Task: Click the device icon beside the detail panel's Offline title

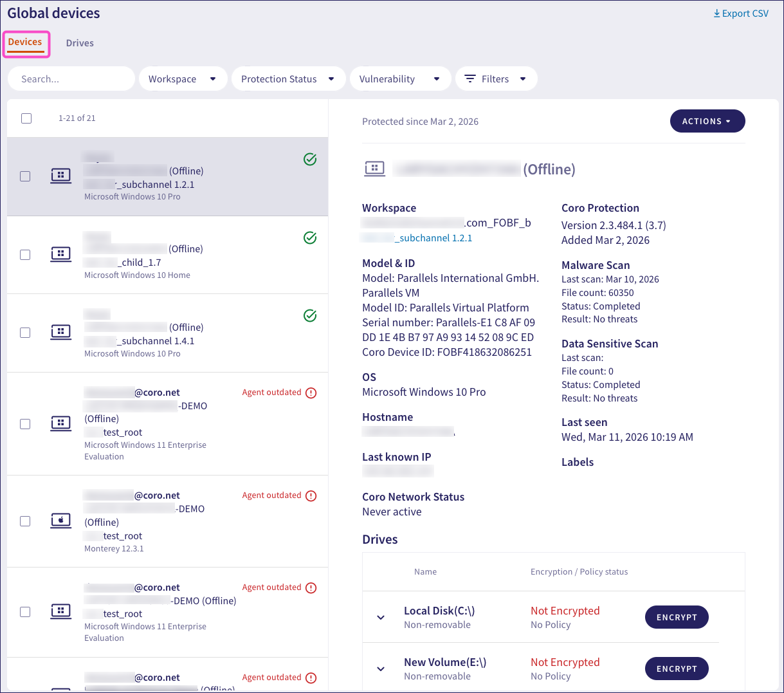Action: point(375,169)
